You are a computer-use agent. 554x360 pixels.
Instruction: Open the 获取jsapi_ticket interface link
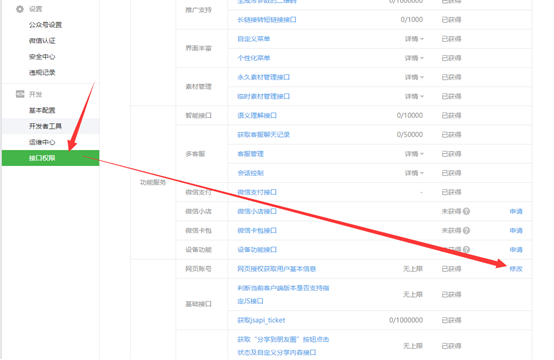click(x=261, y=320)
